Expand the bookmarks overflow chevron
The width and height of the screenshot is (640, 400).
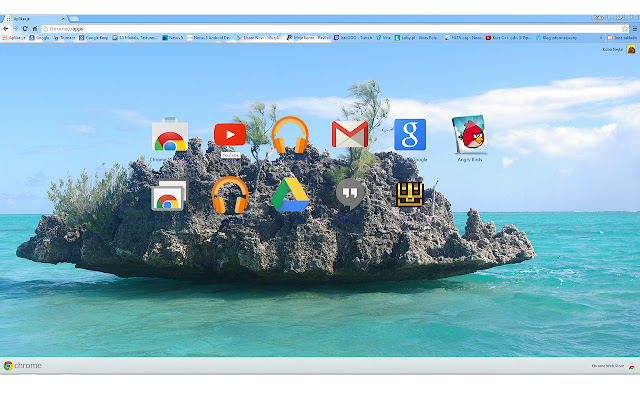click(600, 38)
